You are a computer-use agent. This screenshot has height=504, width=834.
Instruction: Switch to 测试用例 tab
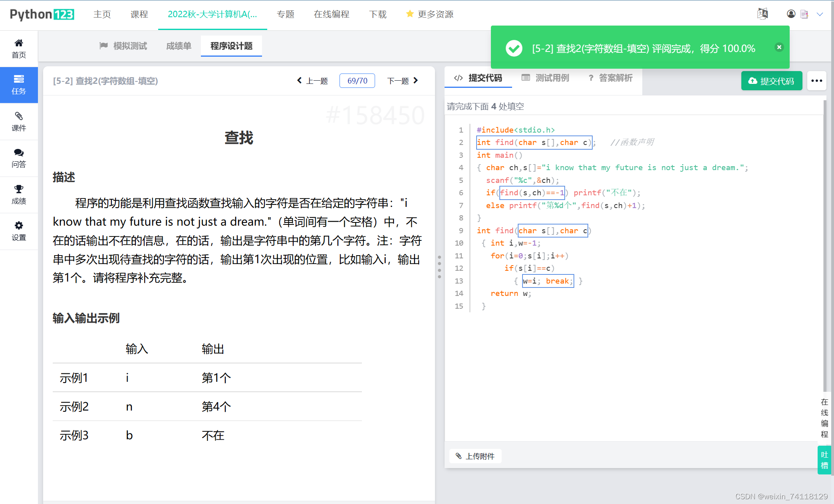(545, 78)
